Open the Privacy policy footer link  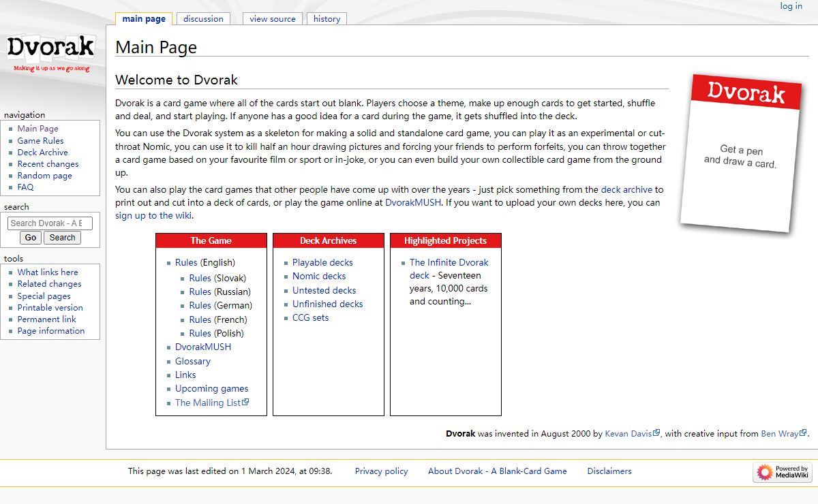pos(382,471)
